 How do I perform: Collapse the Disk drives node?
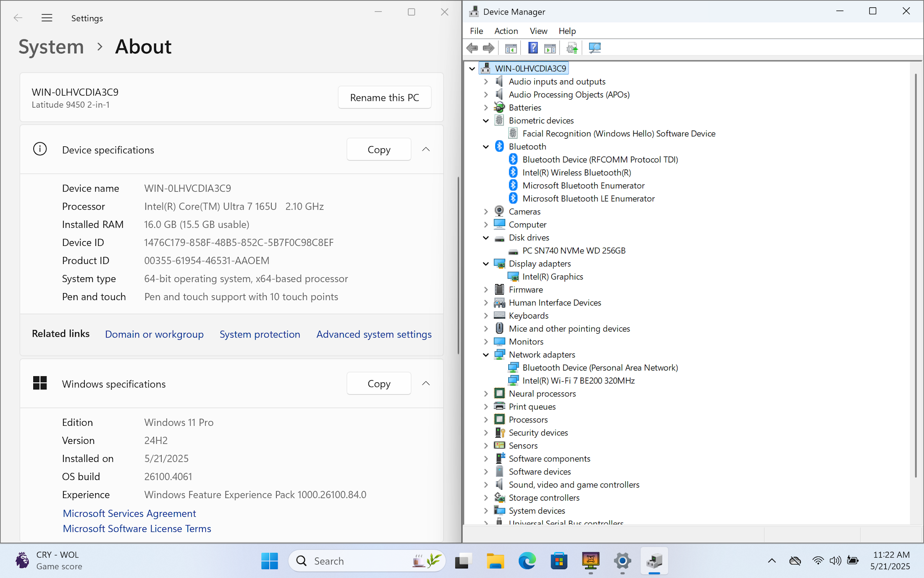486,238
